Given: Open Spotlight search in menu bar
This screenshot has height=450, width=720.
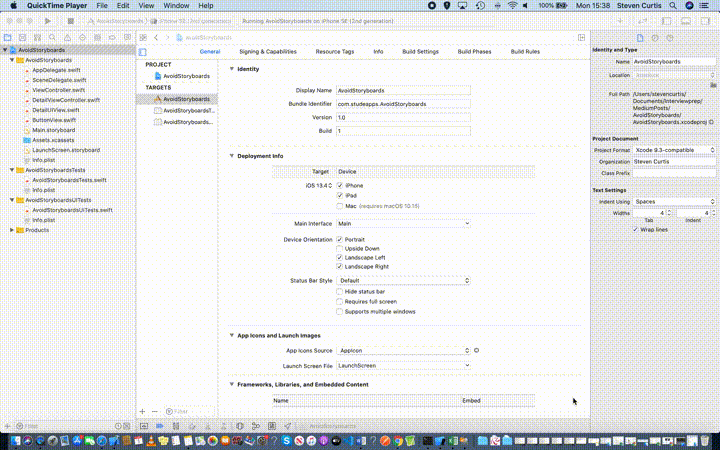Looking at the screenshot, I should 673,6.
